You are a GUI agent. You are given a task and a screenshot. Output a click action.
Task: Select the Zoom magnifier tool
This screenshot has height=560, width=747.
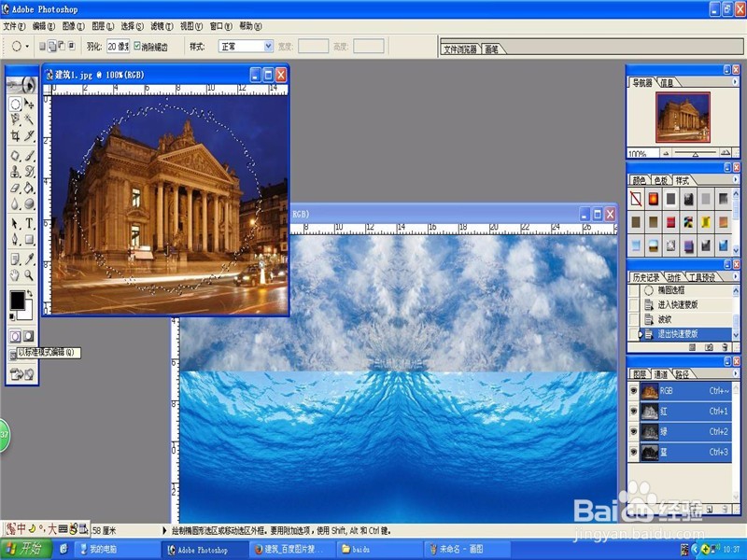click(30, 275)
